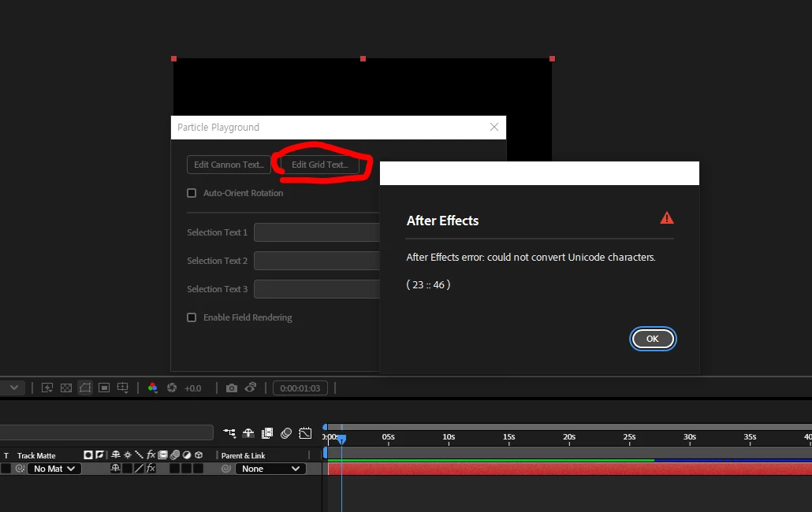812x512 pixels.
Task: Click the show snapshot eye icon
Action: pos(251,388)
